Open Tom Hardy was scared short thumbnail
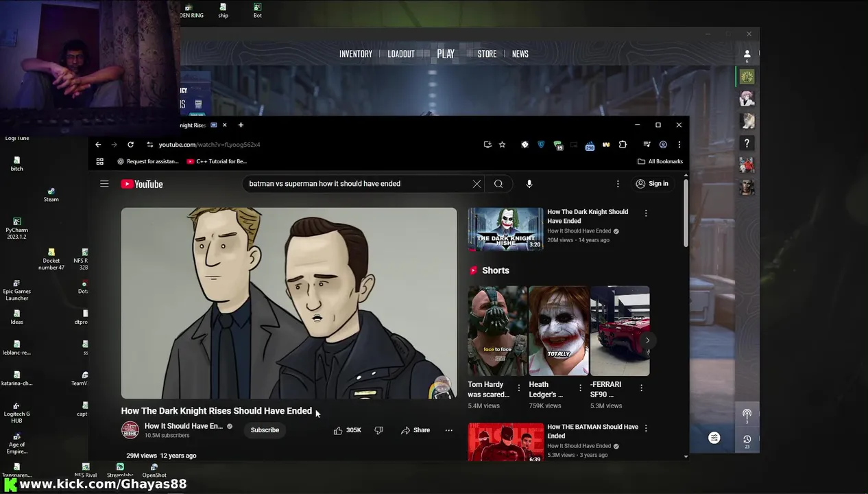Viewport: 868px width, 494px height. click(497, 331)
